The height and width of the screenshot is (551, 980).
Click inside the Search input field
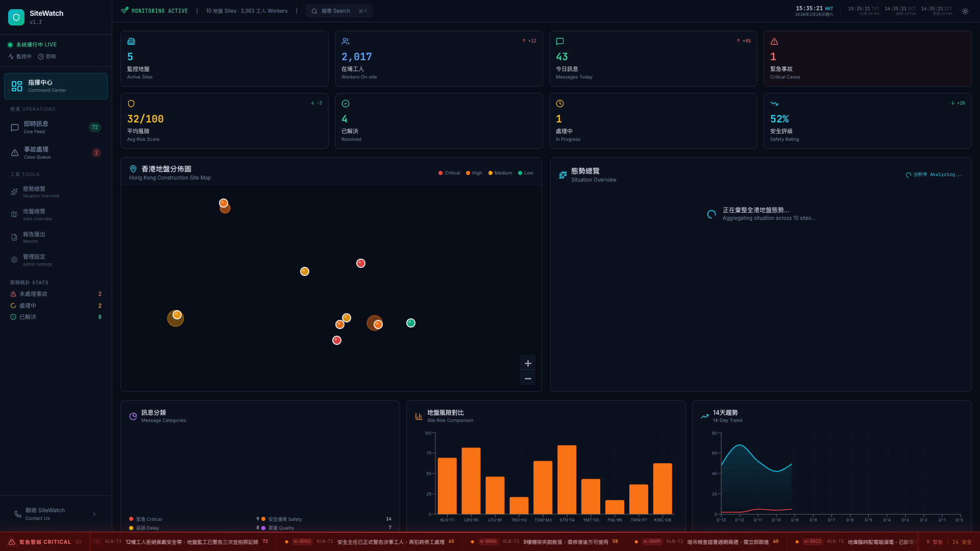(338, 11)
